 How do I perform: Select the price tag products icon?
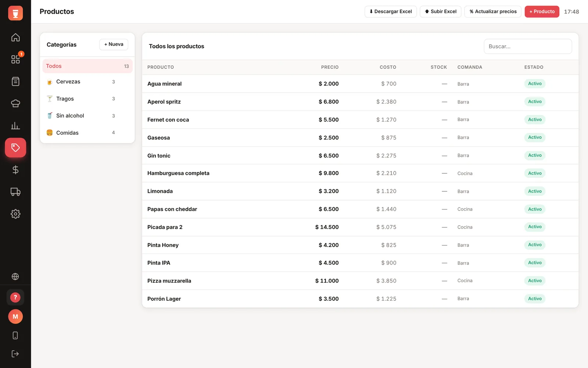15,148
